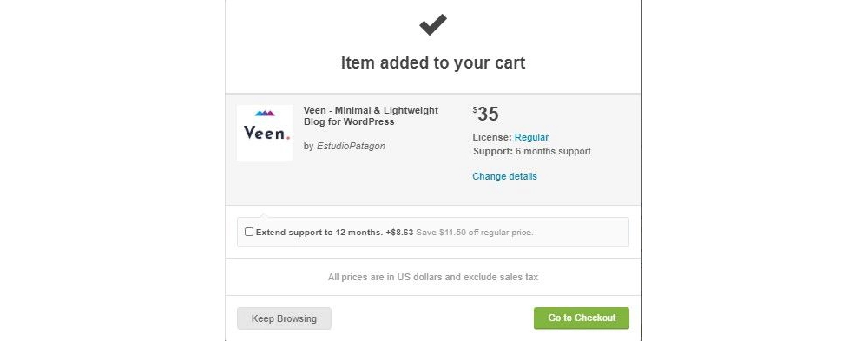Open the Veen Minimal & Lightweight Blog title
Screen dimensions: 868x341
pyautogui.click(x=371, y=116)
